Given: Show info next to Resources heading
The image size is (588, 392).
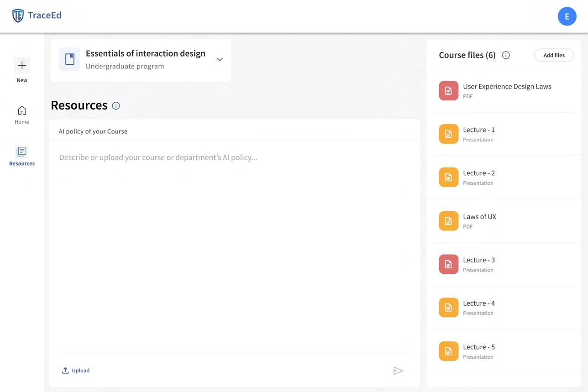Looking at the screenshot, I should [116, 106].
